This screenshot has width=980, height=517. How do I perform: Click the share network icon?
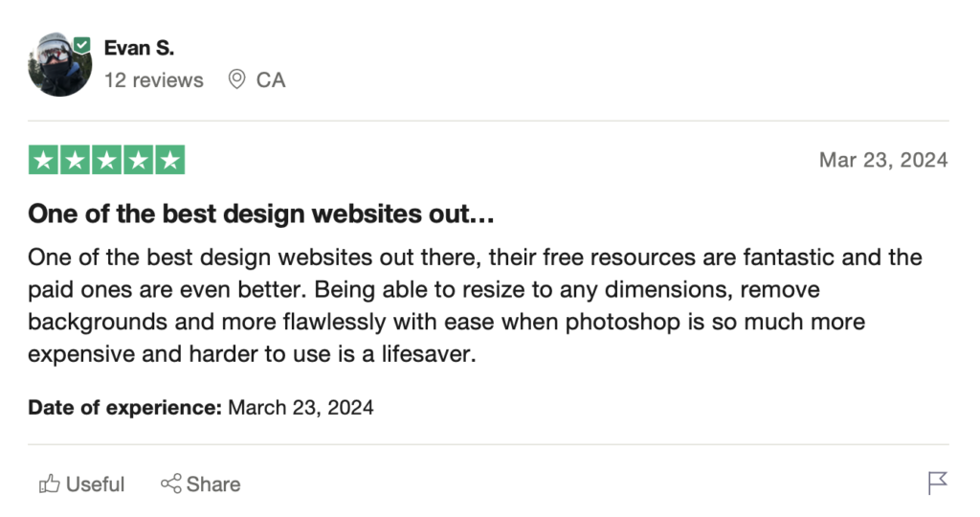(171, 484)
